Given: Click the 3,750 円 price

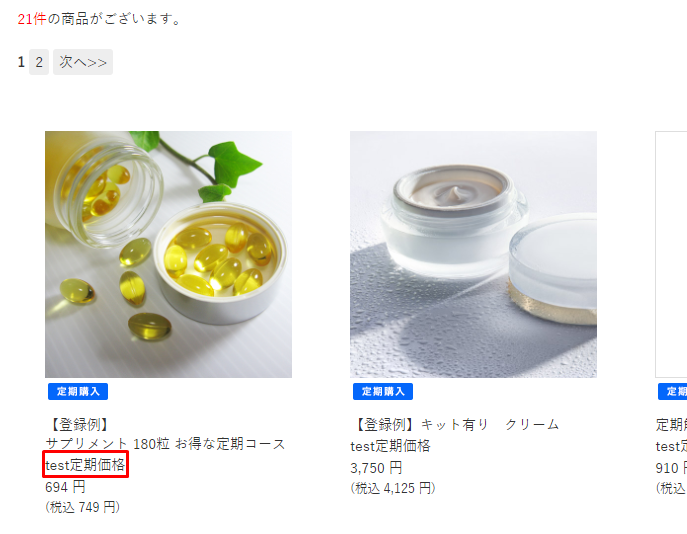Looking at the screenshot, I should [376, 468].
